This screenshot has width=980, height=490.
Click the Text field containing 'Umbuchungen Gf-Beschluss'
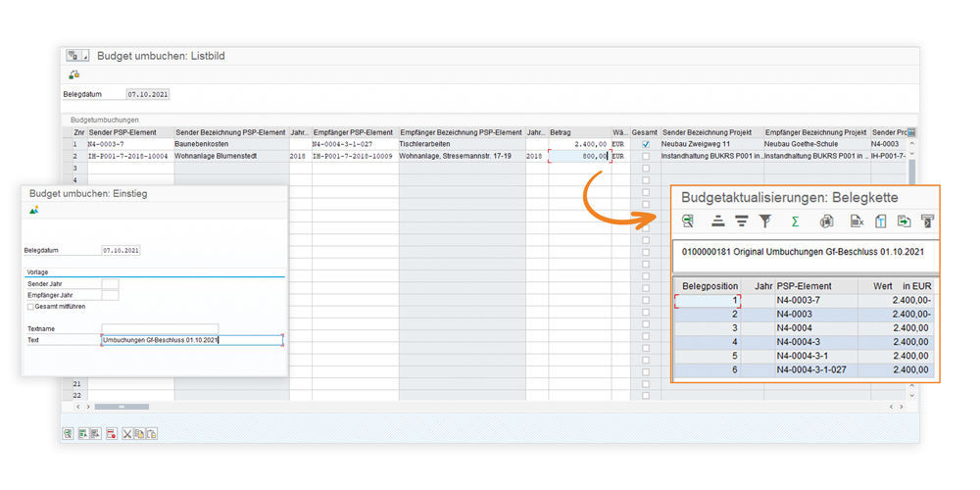(x=191, y=340)
